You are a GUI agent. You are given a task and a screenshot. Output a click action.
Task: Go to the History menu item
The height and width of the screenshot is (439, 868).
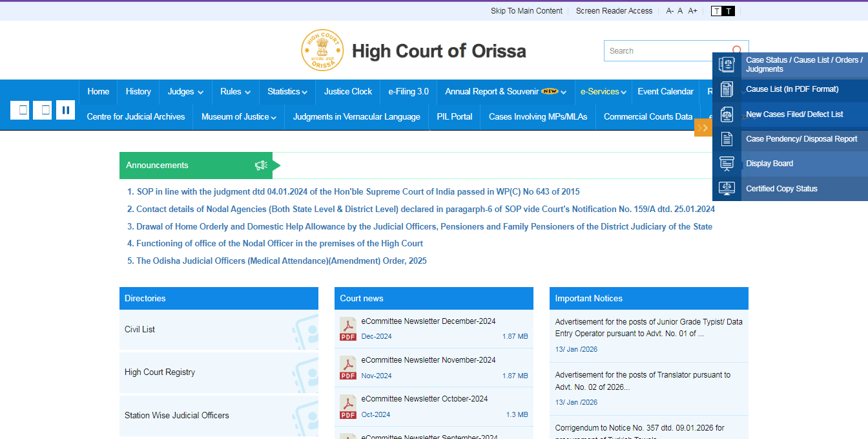tap(138, 91)
